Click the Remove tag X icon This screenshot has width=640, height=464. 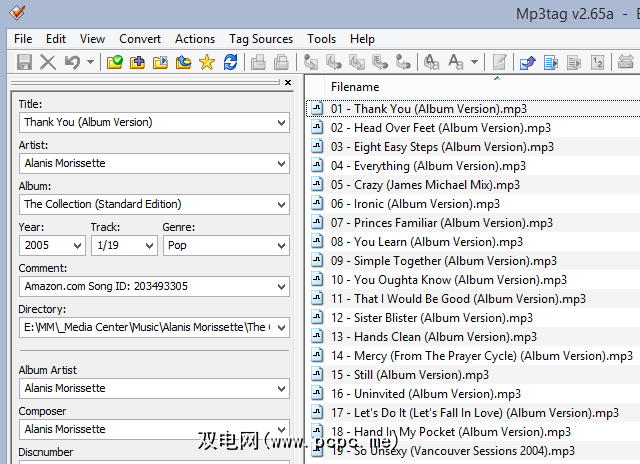click(x=48, y=62)
